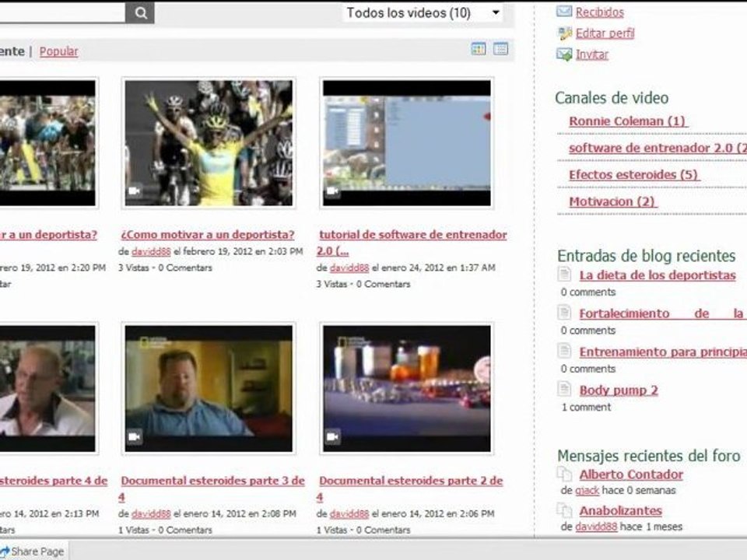Click the Share Page arrow icon

point(5,552)
